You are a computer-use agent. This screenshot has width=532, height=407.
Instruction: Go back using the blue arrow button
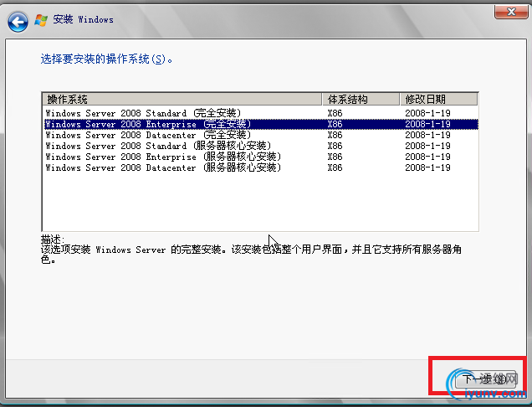pos(18,22)
